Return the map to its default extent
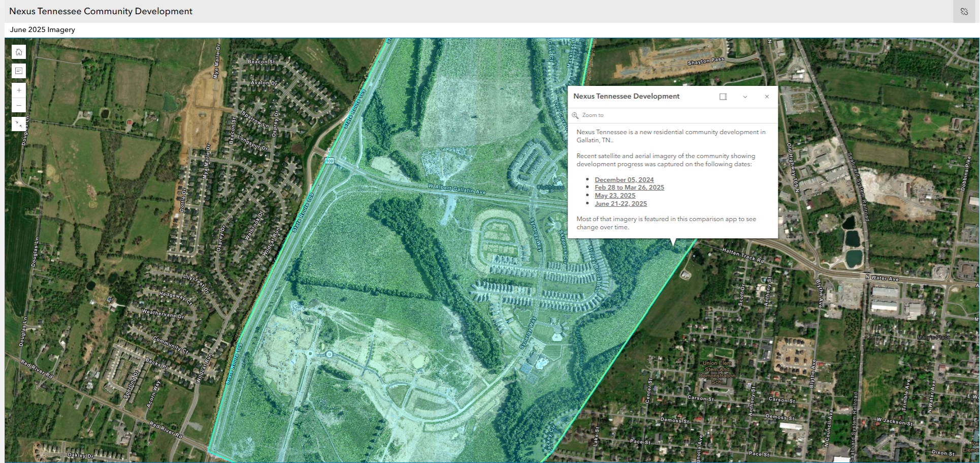This screenshot has width=980, height=463. (x=18, y=51)
